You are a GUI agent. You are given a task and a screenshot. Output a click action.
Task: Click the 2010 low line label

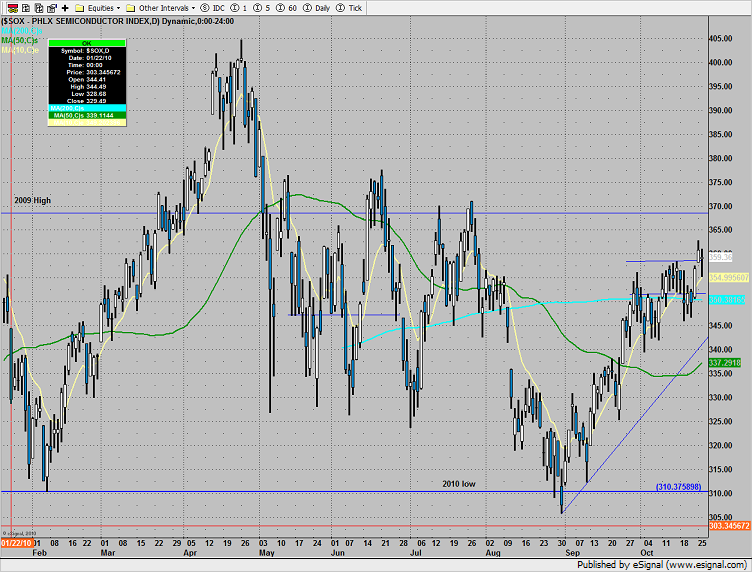[x=459, y=484]
